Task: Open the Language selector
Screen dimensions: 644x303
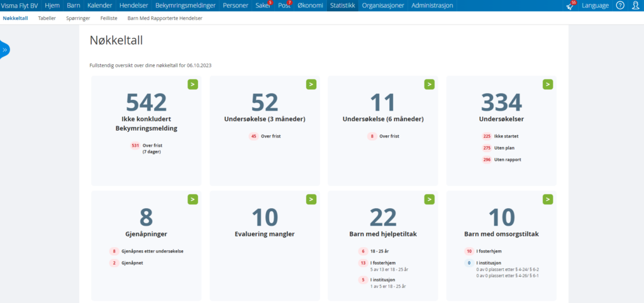Action: (595, 6)
